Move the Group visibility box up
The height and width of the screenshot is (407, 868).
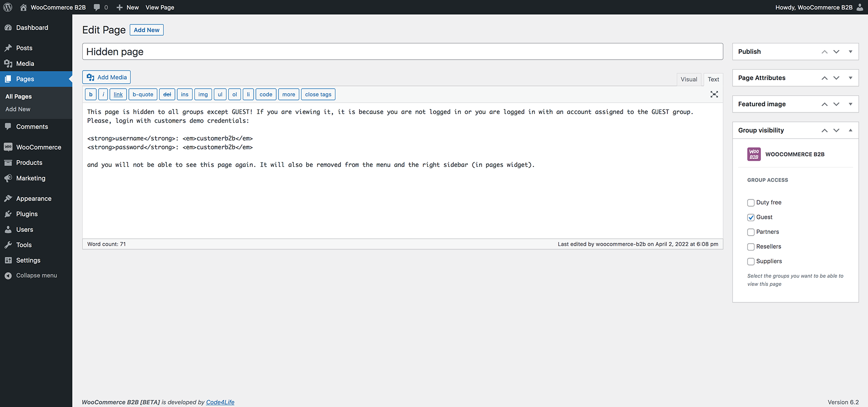click(x=825, y=130)
